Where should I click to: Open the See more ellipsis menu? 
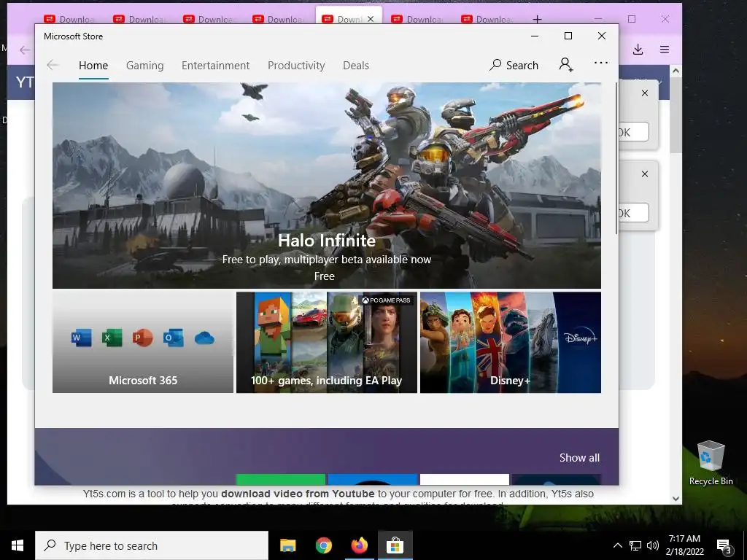pyautogui.click(x=601, y=63)
